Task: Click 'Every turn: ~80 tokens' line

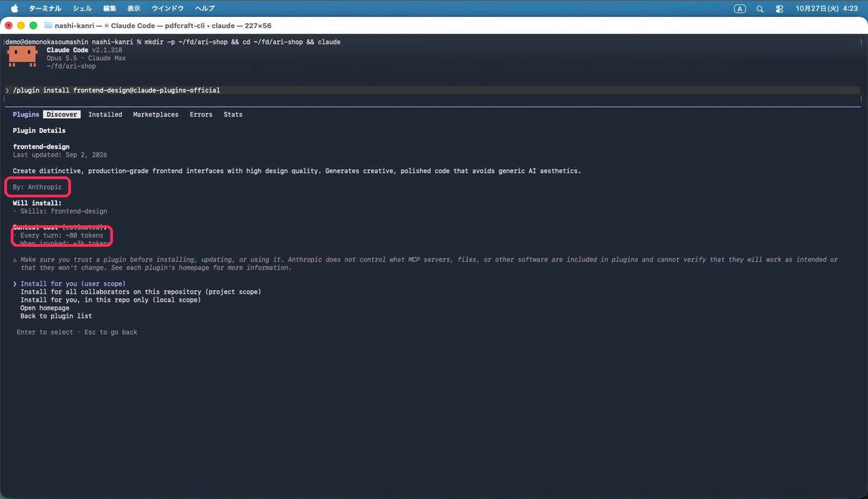Action: coord(62,235)
